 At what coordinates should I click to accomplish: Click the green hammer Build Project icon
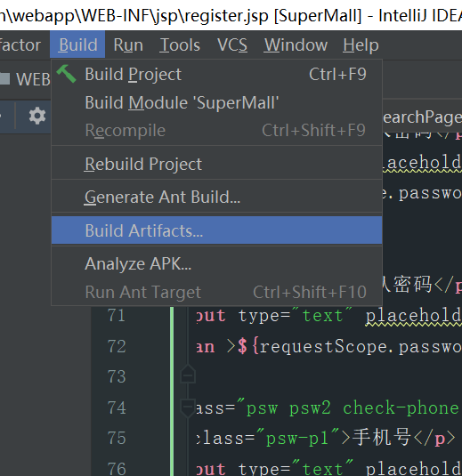(66, 74)
